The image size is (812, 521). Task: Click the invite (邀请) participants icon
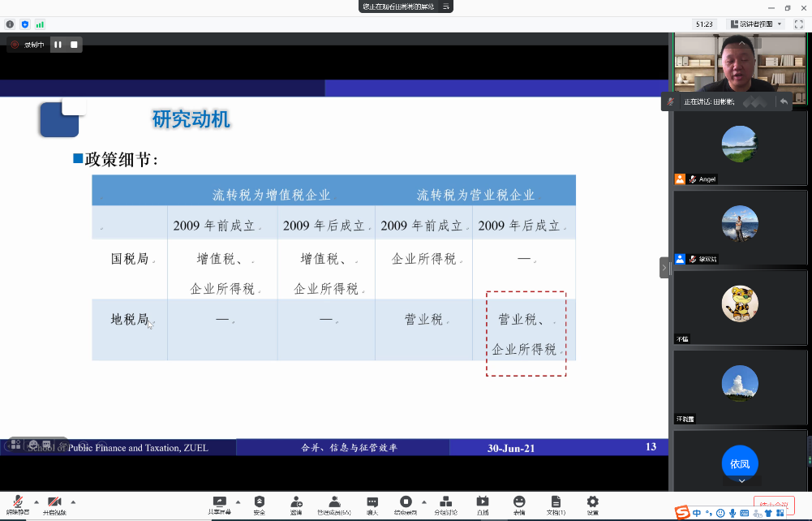point(296,504)
